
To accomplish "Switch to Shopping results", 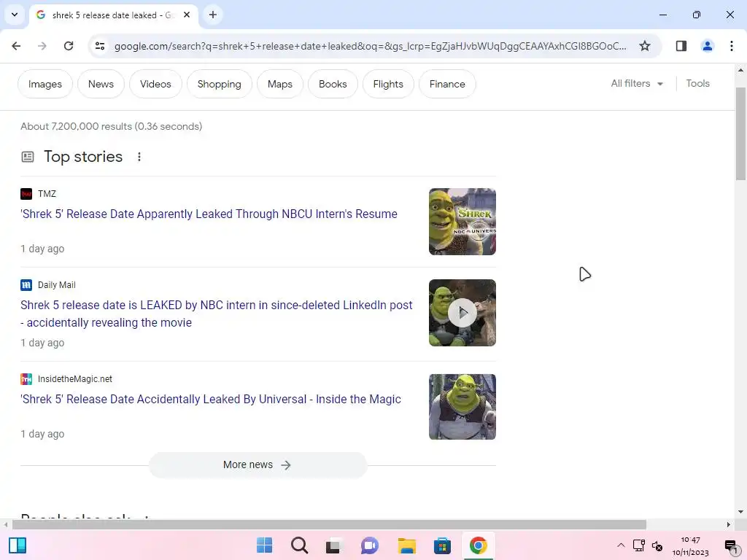I will (219, 84).
